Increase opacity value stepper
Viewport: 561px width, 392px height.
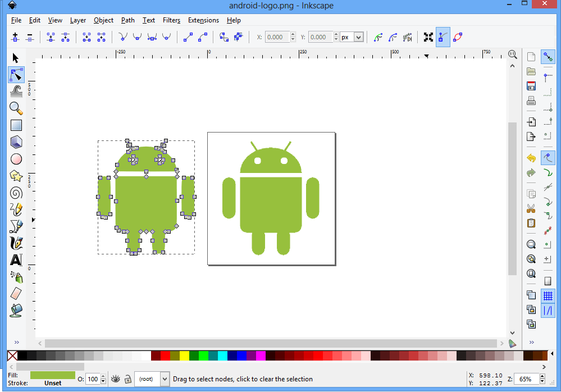103,376
